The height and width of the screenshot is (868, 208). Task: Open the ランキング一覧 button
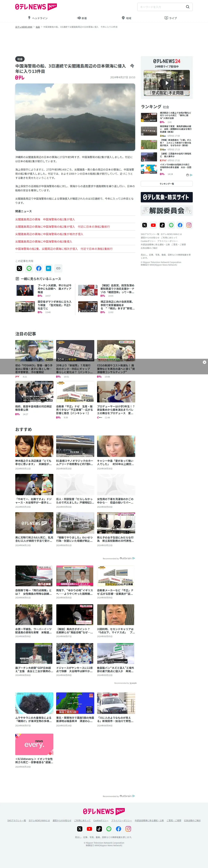[167, 184]
